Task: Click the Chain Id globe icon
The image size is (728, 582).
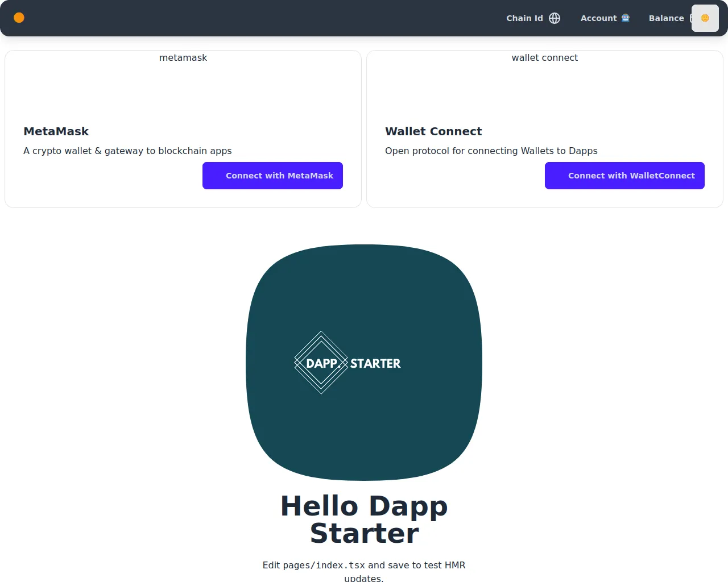Action: [555, 18]
